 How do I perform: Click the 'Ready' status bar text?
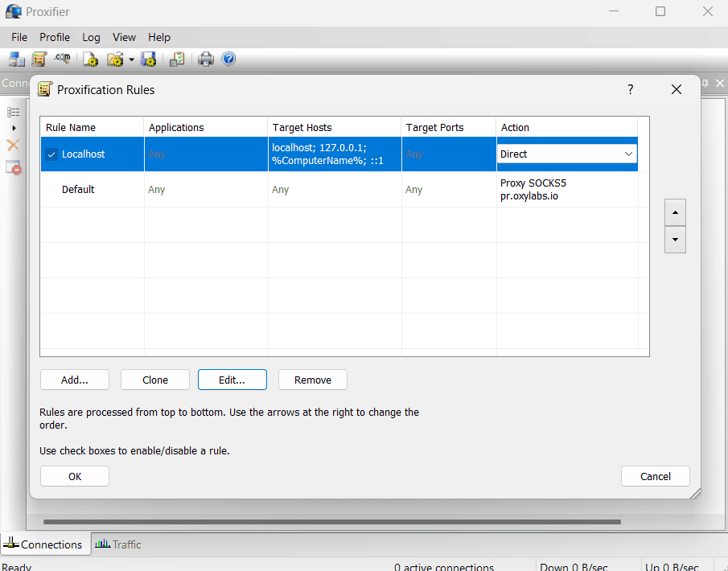click(17, 567)
